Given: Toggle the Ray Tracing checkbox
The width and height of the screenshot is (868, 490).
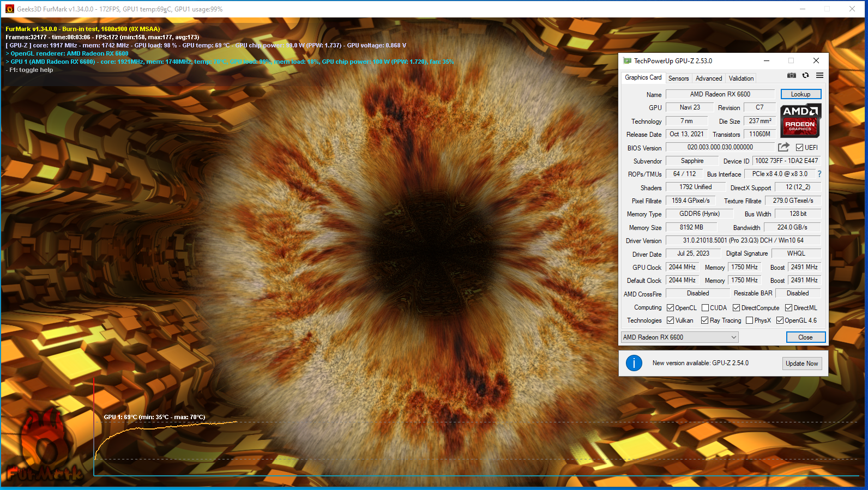Looking at the screenshot, I should pyautogui.click(x=704, y=320).
